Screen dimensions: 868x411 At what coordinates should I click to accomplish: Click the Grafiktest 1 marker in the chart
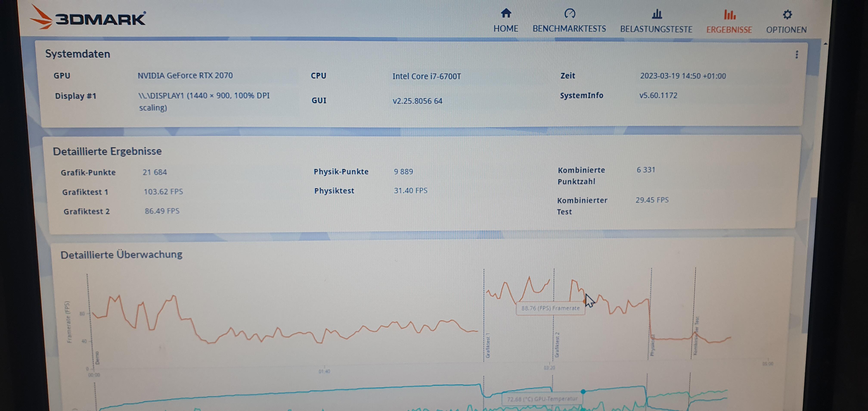[x=488, y=345]
